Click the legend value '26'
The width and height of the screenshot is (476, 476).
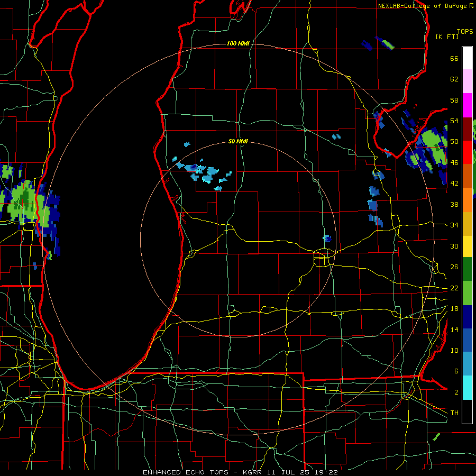tap(454, 267)
